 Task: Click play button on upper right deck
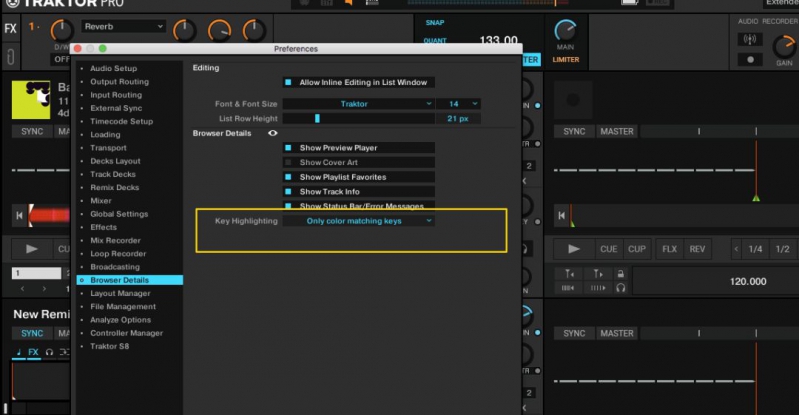point(574,249)
